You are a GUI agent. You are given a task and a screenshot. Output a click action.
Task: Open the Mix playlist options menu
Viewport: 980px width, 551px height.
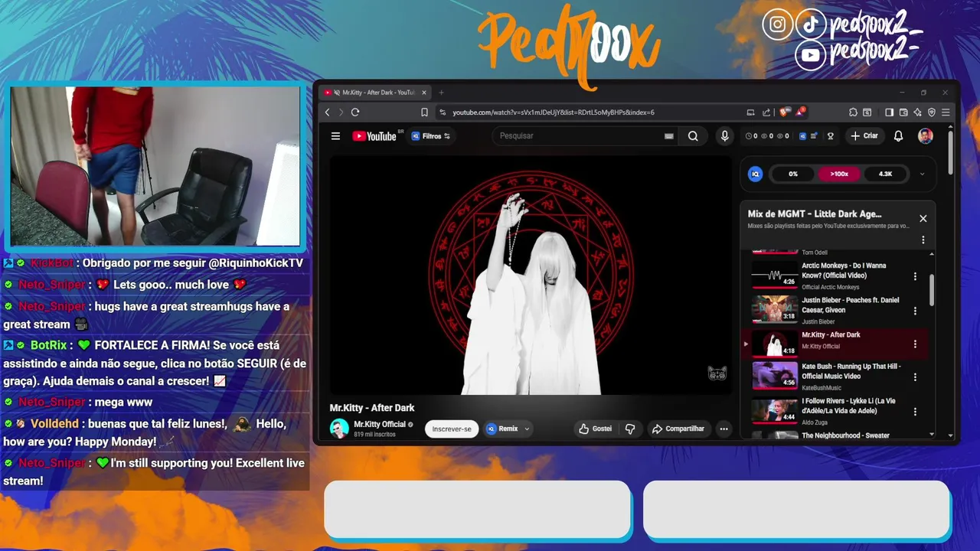[x=923, y=240]
